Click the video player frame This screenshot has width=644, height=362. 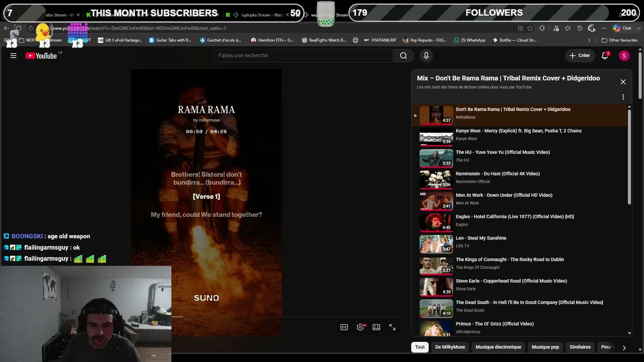click(206, 203)
